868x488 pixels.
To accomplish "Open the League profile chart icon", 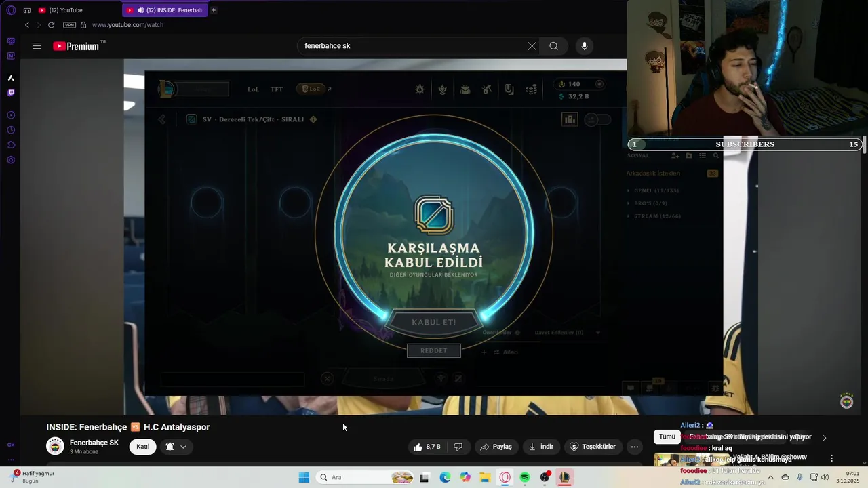I will click(x=570, y=119).
